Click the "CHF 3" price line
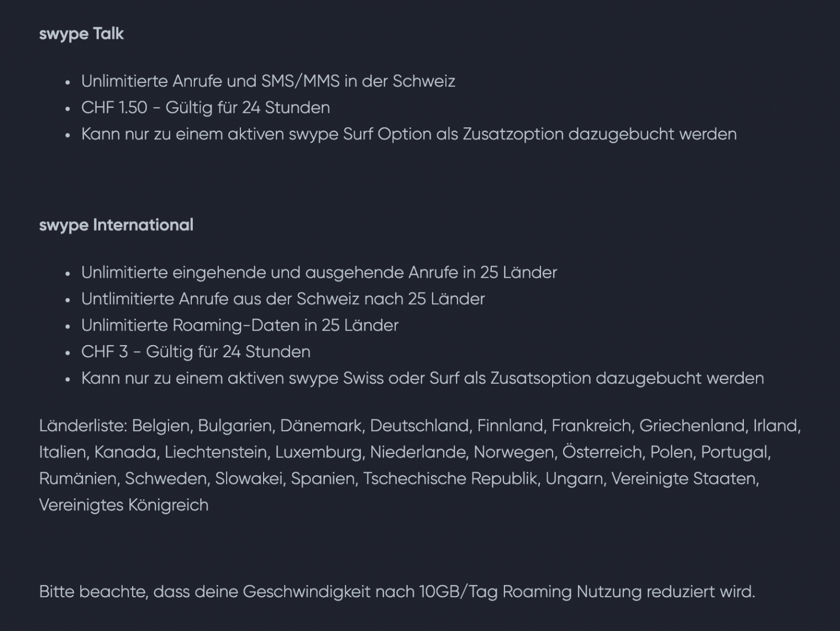840x631 pixels. point(196,352)
